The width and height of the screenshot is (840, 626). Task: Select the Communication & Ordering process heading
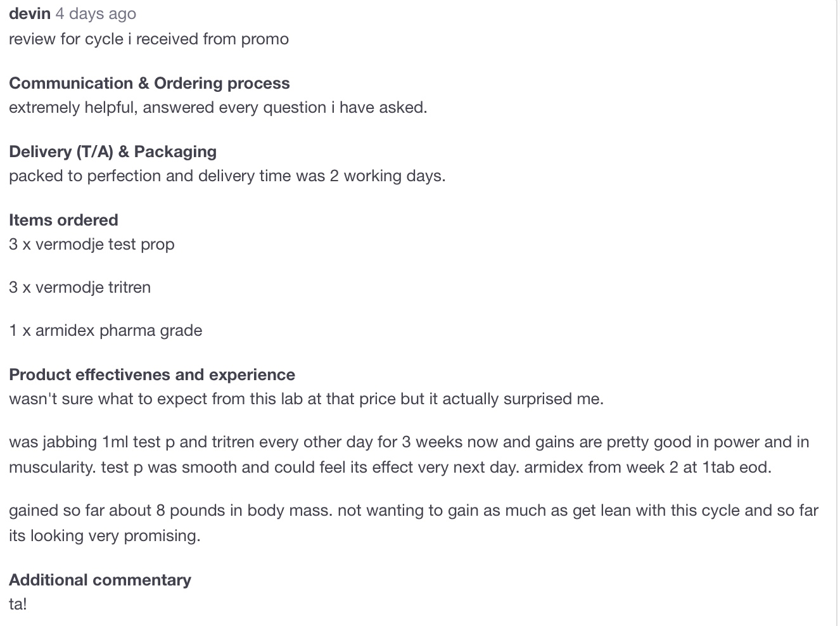coord(150,83)
